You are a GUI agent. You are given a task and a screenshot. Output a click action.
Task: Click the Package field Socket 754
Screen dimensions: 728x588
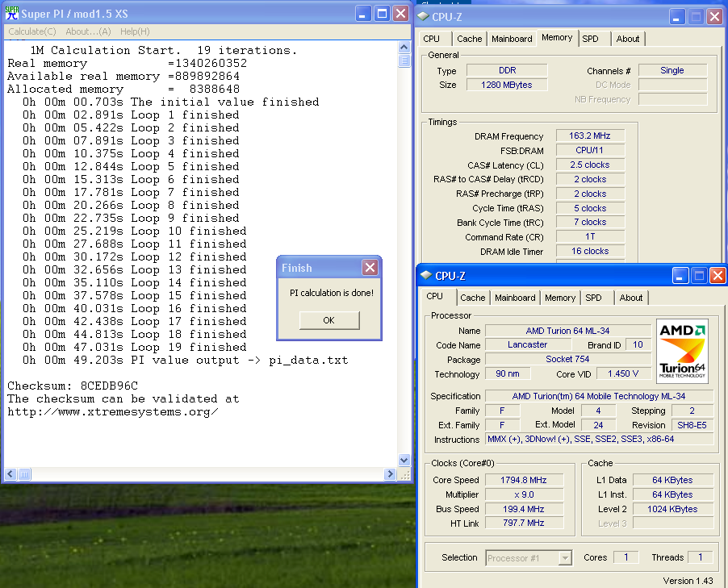tap(568, 359)
